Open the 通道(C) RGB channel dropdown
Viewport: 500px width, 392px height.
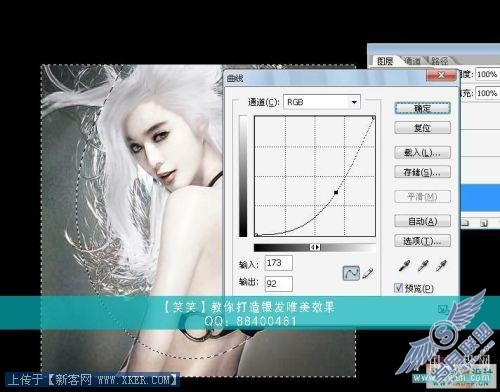click(322, 102)
